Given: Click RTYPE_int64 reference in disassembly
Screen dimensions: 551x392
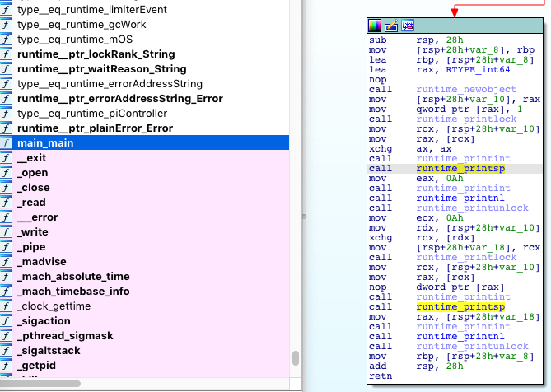Looking at the screenshot, I should (x=478, y=69).
